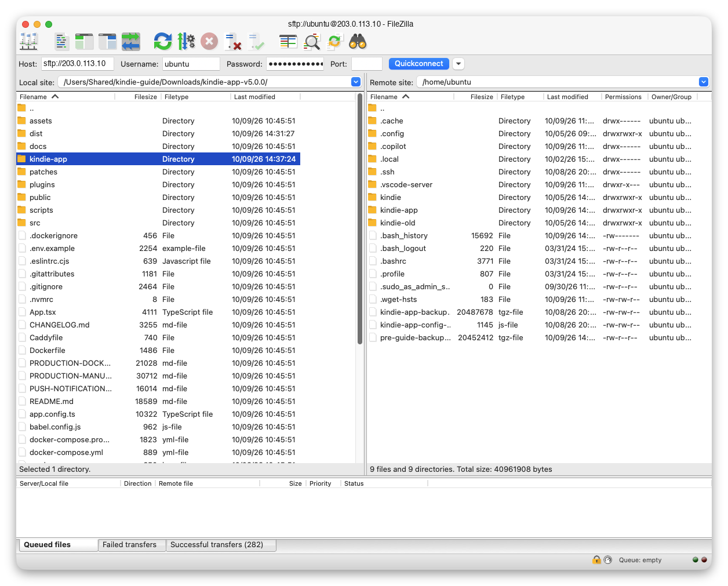Screen dimensions: 728x586
Task: Select the remote .vscode-server directory
Action: (532, 184)
